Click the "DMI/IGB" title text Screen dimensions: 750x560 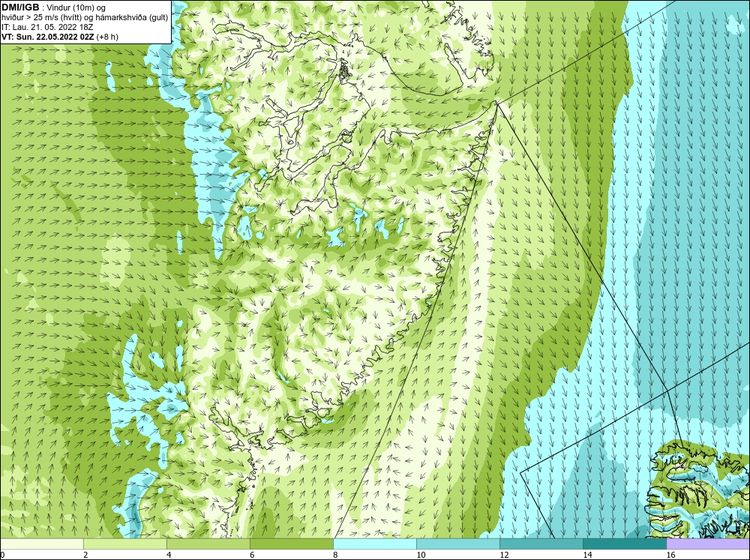[20, 7]
